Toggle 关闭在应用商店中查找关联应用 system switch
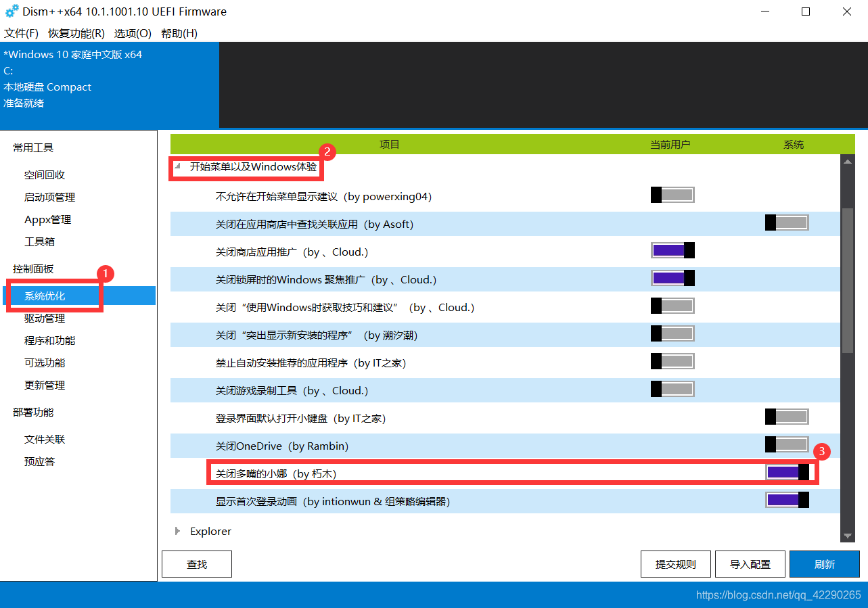 [x=787, y=223]
